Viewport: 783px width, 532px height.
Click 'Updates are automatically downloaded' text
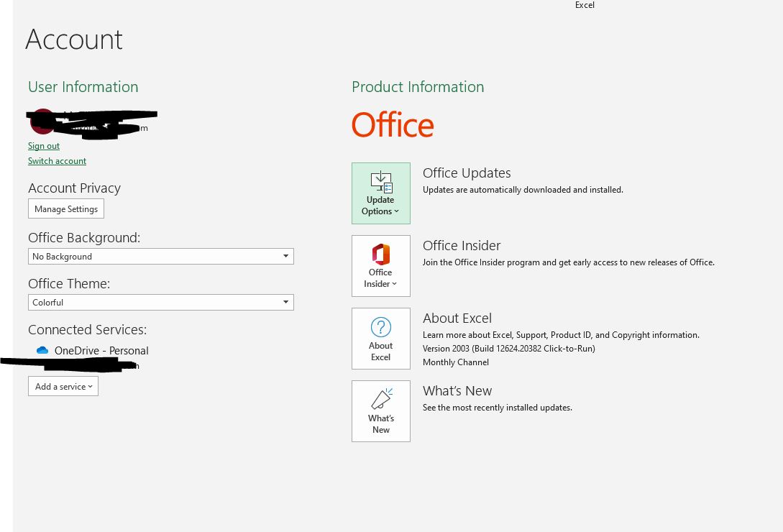523,190
